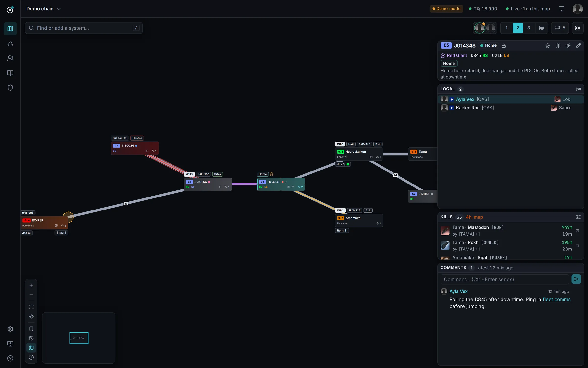588x368 pixels.
Task: Open map history control
Action: click(x=31, y=338)
